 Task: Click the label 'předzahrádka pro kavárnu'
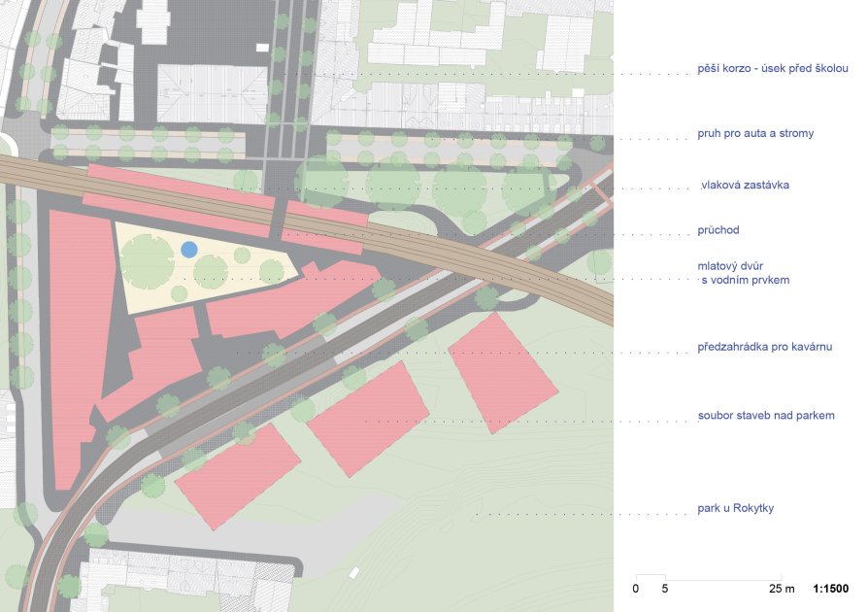765,347
